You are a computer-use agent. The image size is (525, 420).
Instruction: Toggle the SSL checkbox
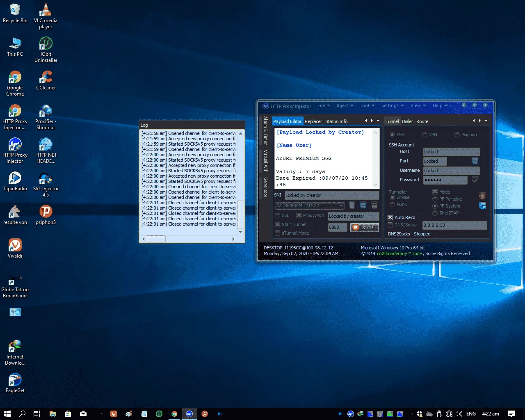tap(278, 215)
